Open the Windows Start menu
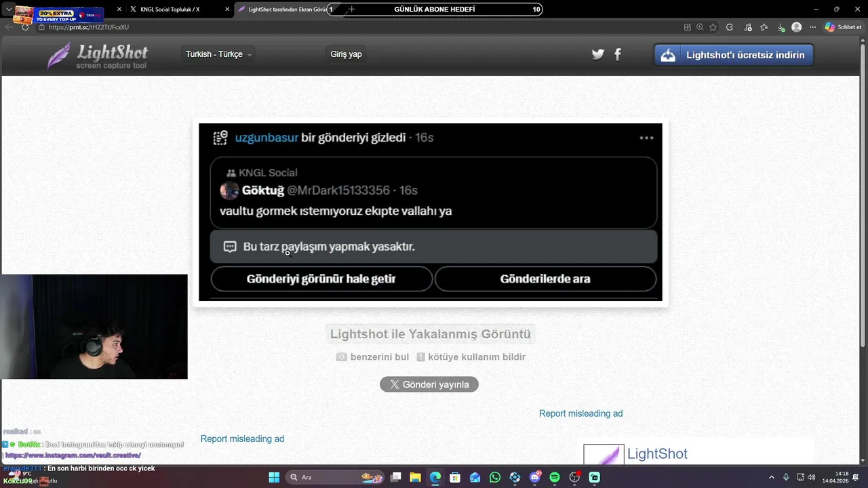The image size is (868, 488). point(274,477)
